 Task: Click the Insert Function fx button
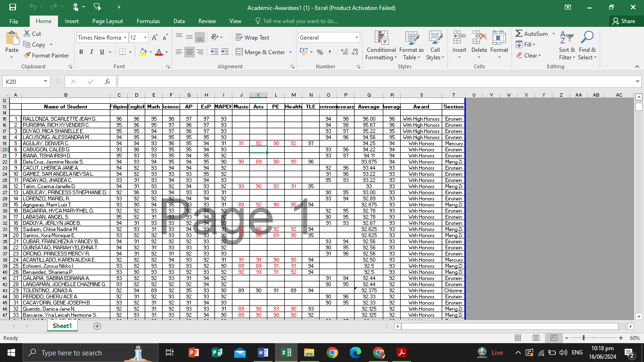pos(107,82)
